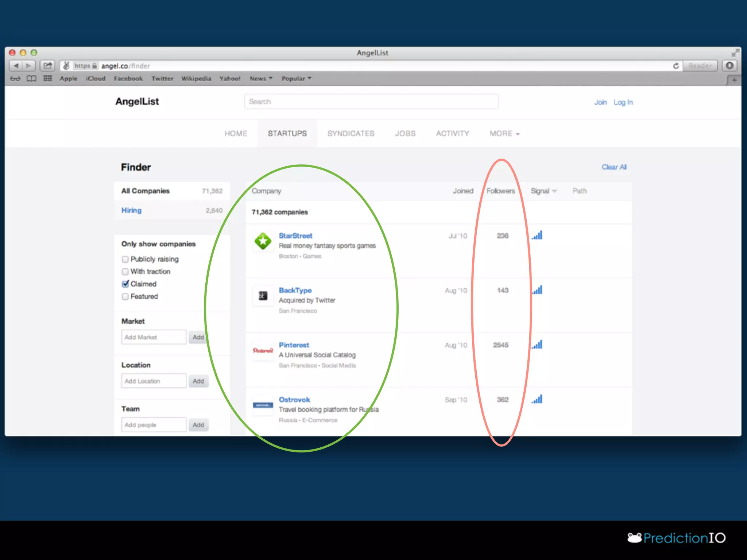Select the STARTUPS tab

pos(287,133)
